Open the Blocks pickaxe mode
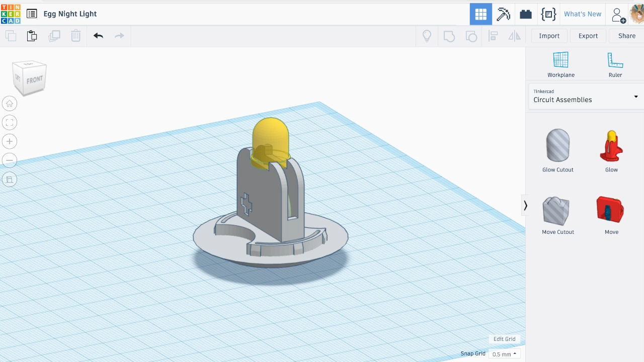Viewport: 644px width, 362px height. coord(503,14)
